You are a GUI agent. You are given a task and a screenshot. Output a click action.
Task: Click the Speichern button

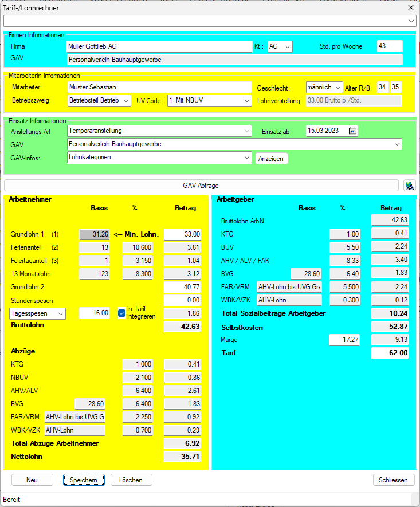[84, 480]
